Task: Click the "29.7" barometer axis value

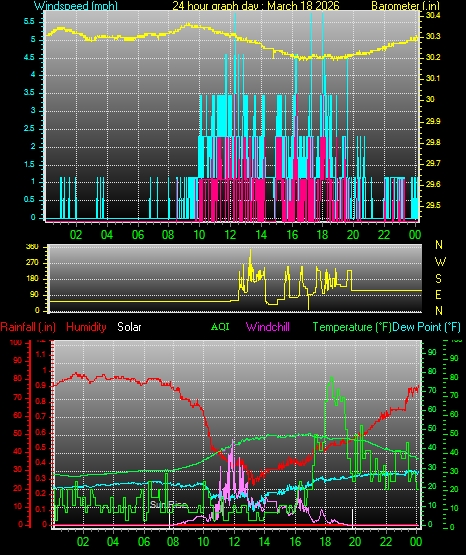Action: pyautogui.click(x=433, y=163)
